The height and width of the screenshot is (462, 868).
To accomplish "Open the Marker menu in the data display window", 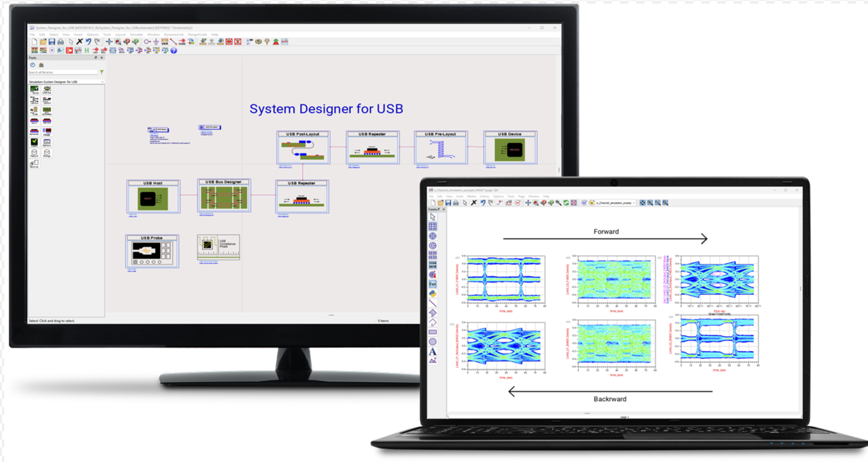I will pyautogui.click(x=472, y=196).
